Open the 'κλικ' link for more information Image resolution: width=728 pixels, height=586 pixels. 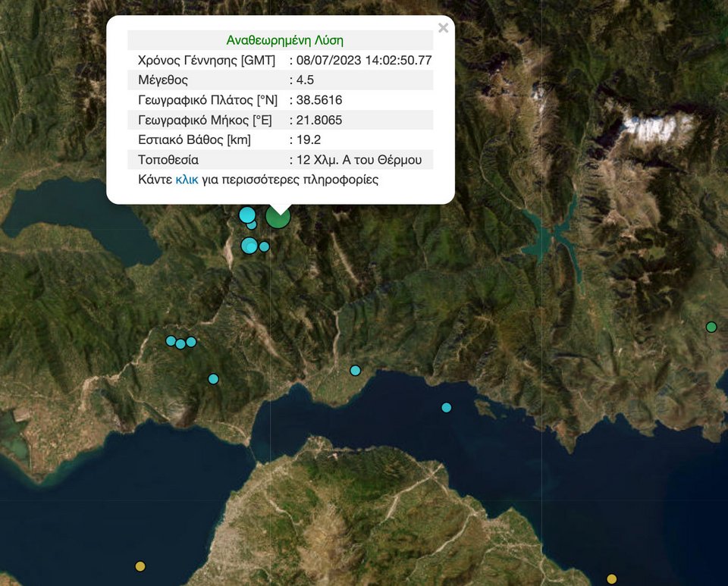pyautogui.click(x=187, y=180)
